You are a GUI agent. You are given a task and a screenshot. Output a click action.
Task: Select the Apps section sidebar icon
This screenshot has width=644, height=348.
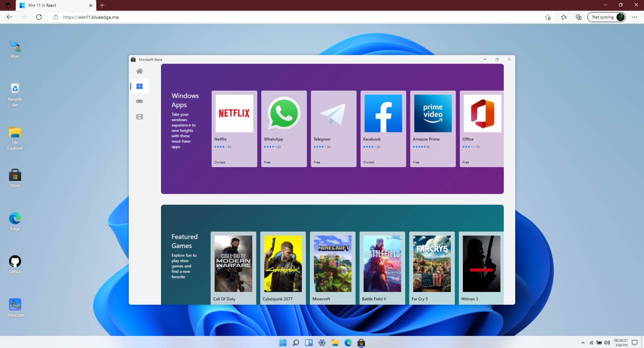pos(139,86)
